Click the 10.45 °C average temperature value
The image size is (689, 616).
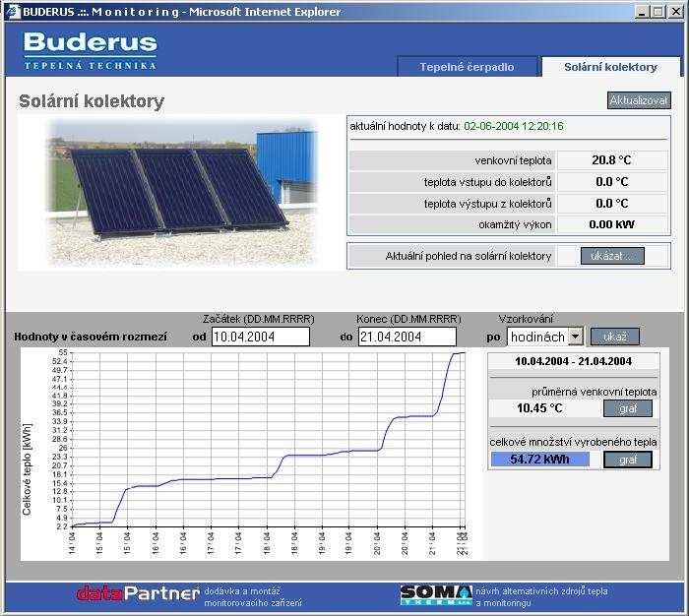tap(539, 408)
